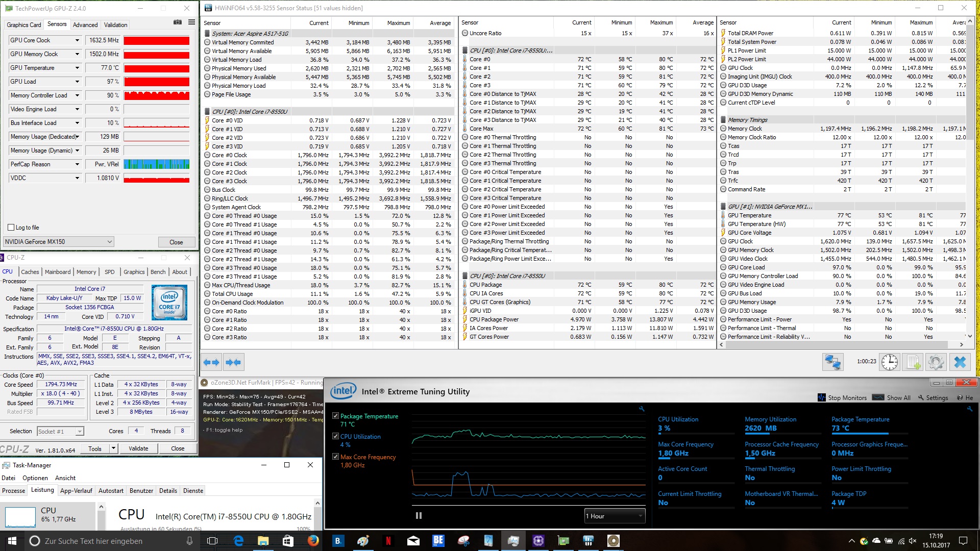Viewport: 980px width, 551px height.
Task: Open the 1 Hour timespan dropdown
Action: pyautogui.click(x=615, y=516)
